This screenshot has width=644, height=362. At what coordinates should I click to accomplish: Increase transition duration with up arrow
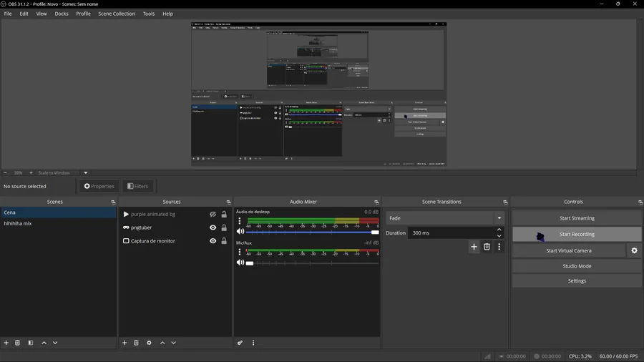499,230
